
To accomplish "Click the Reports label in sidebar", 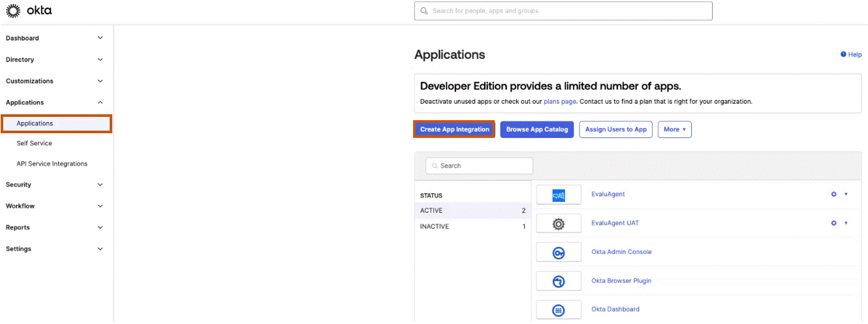I will 18,228.
